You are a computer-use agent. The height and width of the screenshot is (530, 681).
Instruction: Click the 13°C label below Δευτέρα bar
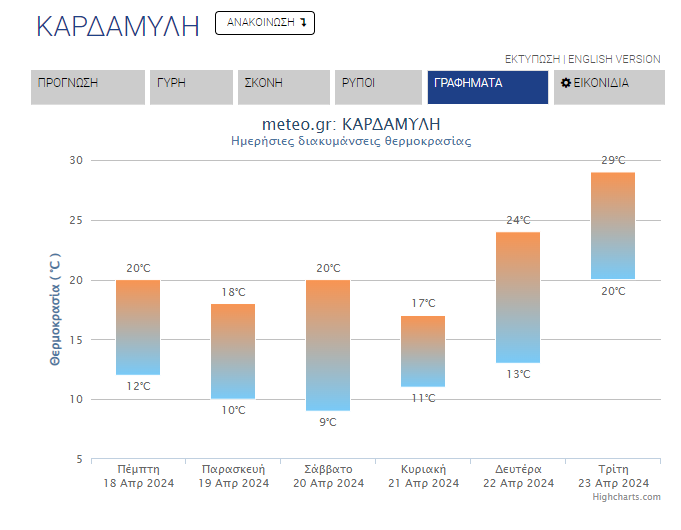(x=518, y=374)
